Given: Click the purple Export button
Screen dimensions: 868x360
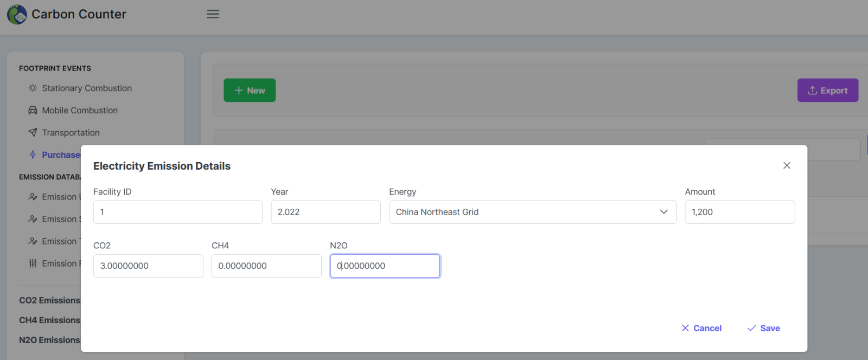Looking at the screenshot, I should [827, 91].
